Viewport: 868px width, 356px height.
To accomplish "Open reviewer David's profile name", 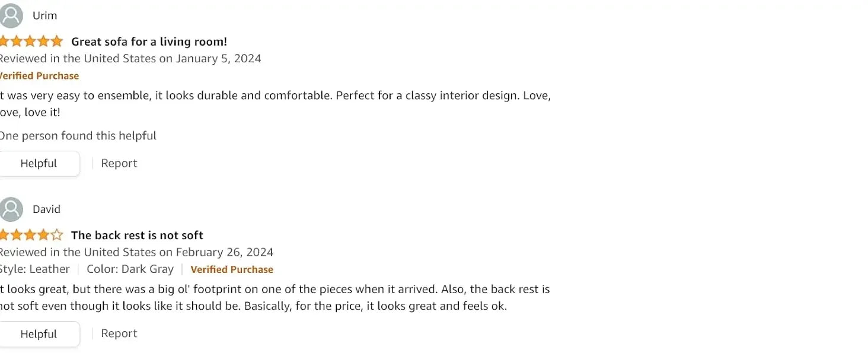I will coord(47,209).
